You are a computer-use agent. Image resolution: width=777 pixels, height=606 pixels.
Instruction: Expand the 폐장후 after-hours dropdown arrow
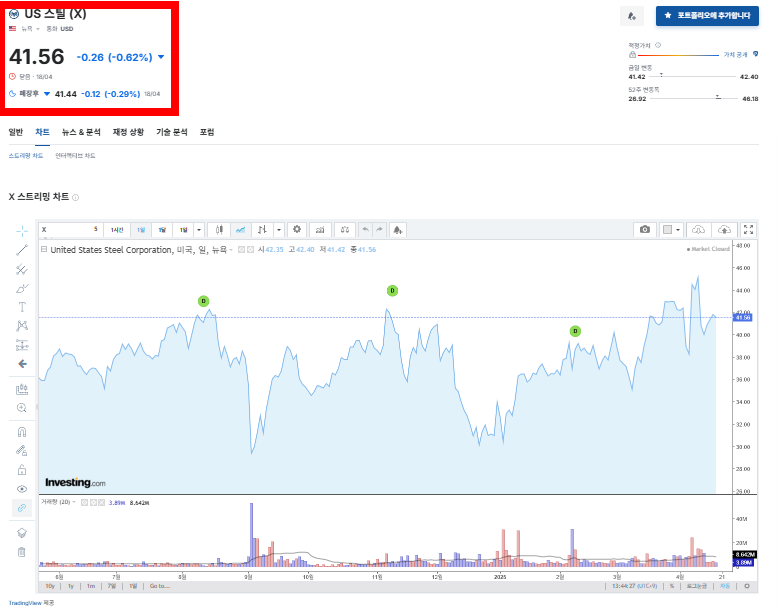click(47, 94)
